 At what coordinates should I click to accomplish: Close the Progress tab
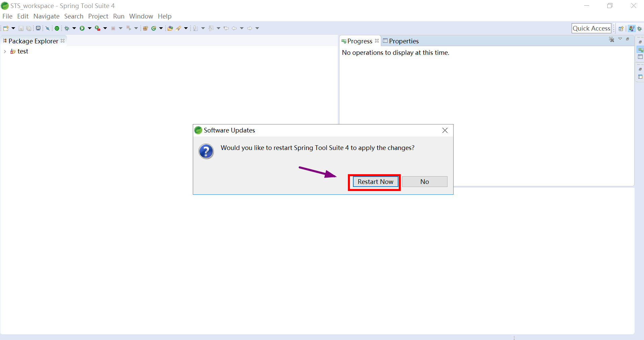point(377,41)
